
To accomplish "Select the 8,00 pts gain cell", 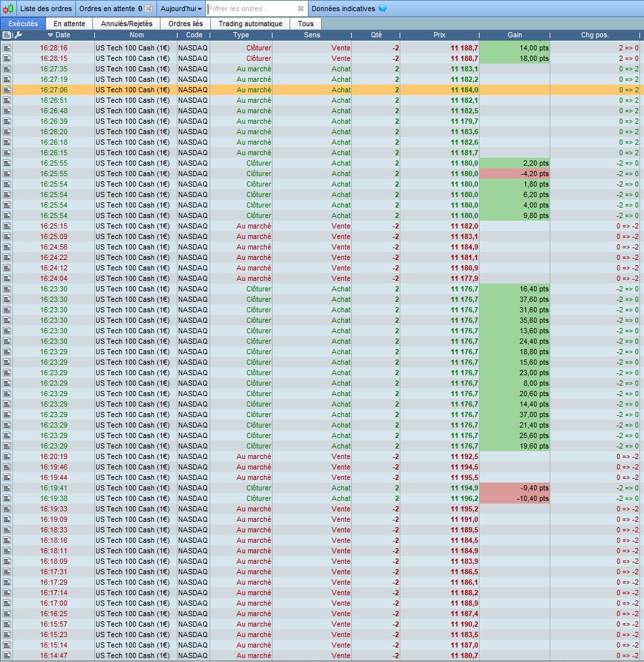I will 514,383.
